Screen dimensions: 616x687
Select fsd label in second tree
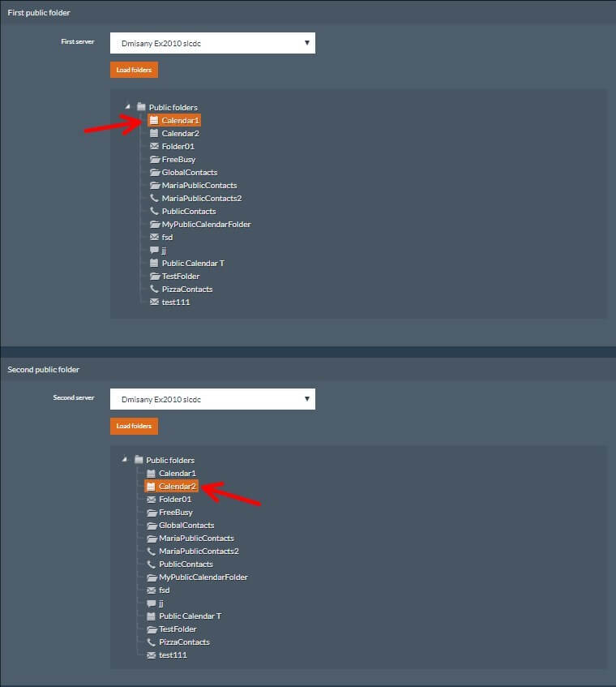(165, 590)
